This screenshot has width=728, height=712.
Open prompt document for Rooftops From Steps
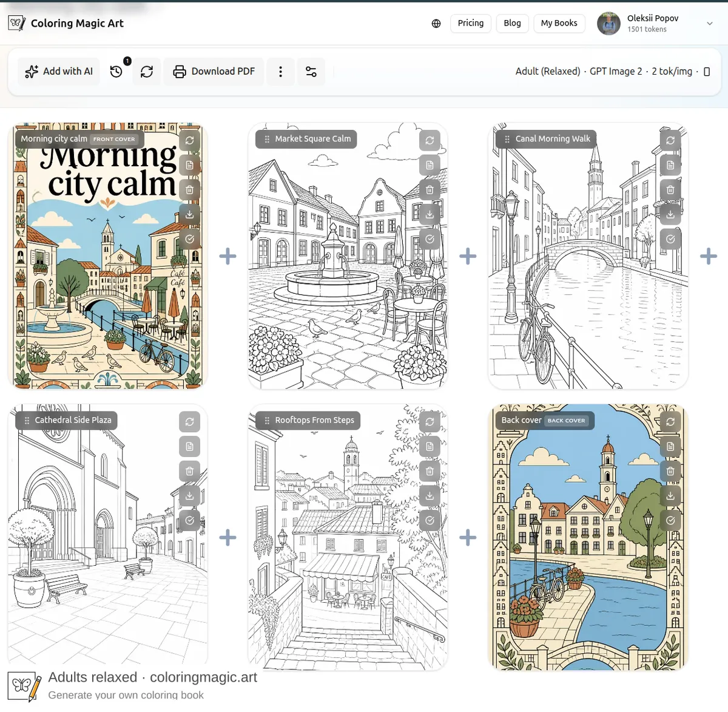(430, 447)
